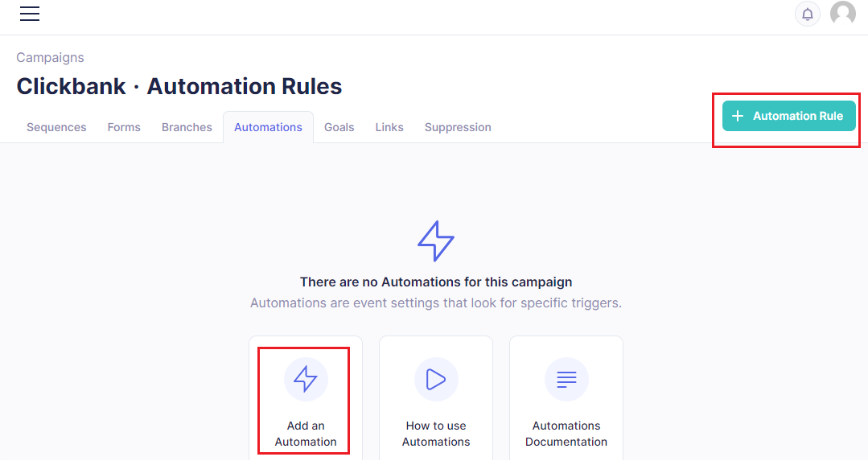Viewport: 868px width, 461px height.
Task: Click the Clickbank · Automation Rules heading
Action: tap(179, 86)
